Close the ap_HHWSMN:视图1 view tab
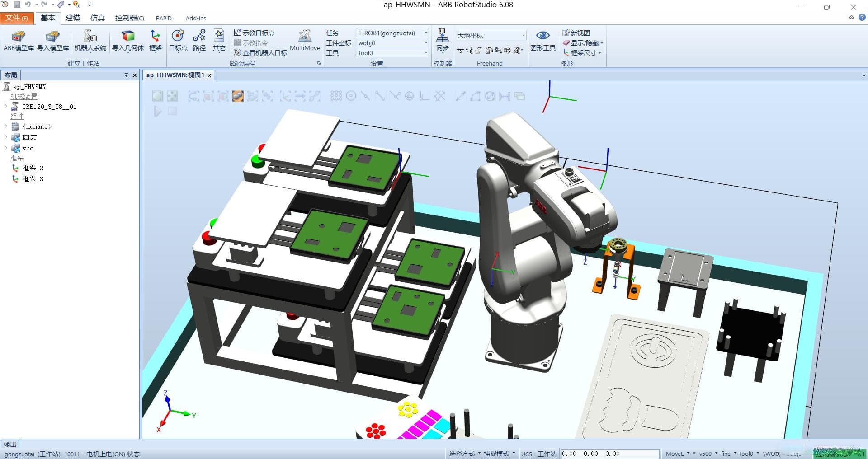 (x=209, y=75)
